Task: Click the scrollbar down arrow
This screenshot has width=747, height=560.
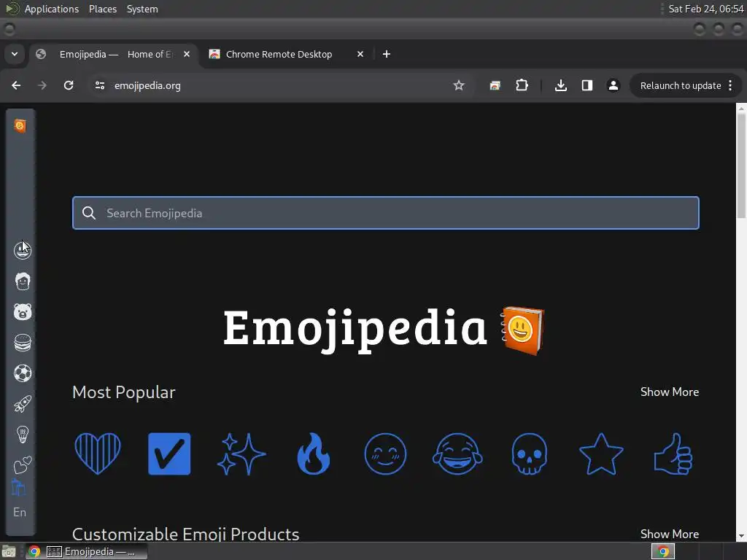Action: [x=741, y=536]
